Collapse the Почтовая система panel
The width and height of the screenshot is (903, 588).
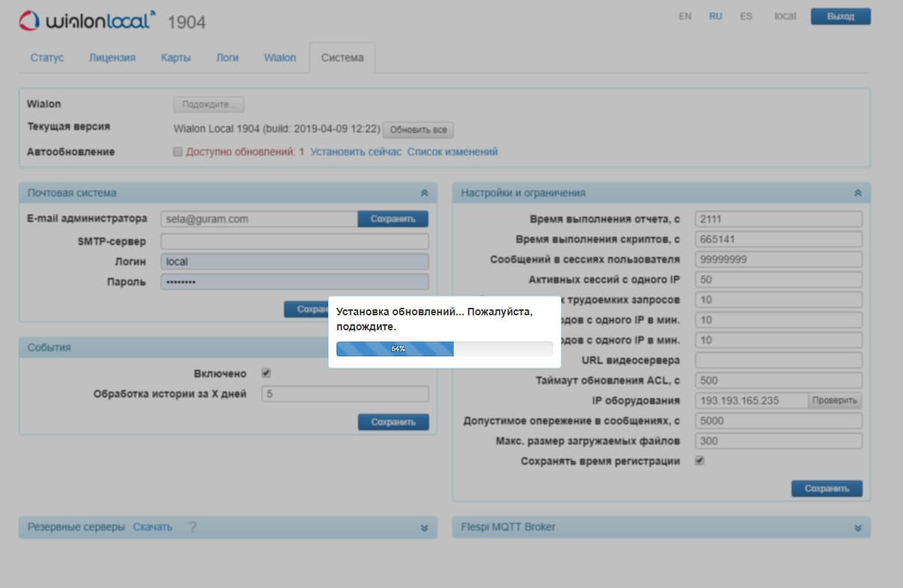(423, 192)
